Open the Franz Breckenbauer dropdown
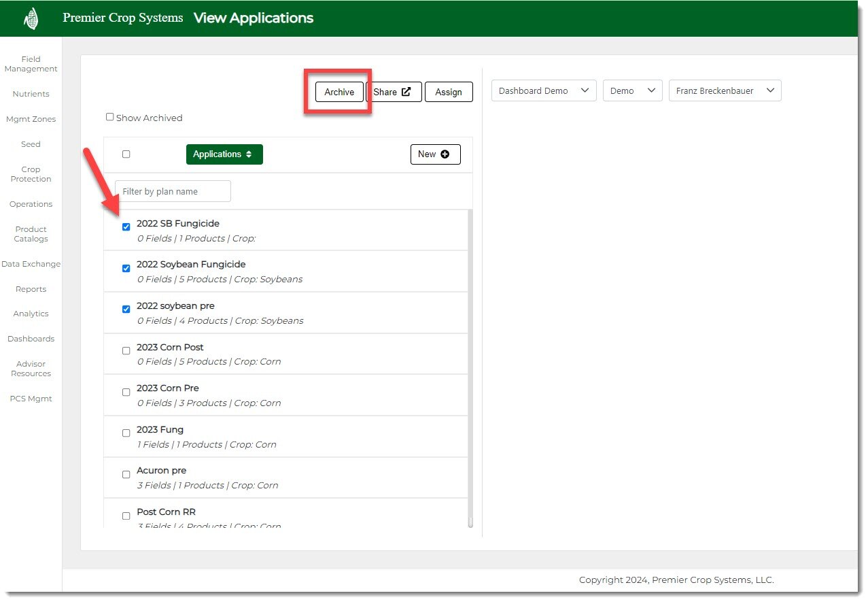The height and width of the screenshot is (602, 868). (x=725, y=90)
